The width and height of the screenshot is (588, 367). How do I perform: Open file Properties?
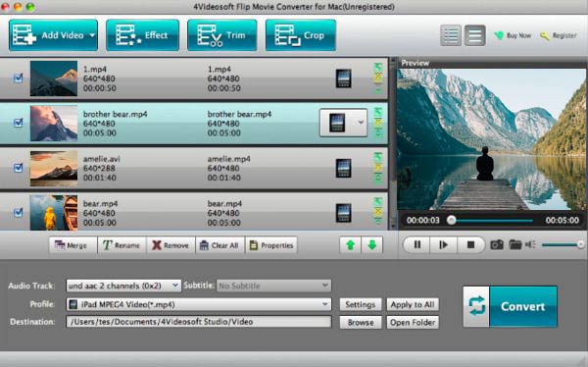271,245
